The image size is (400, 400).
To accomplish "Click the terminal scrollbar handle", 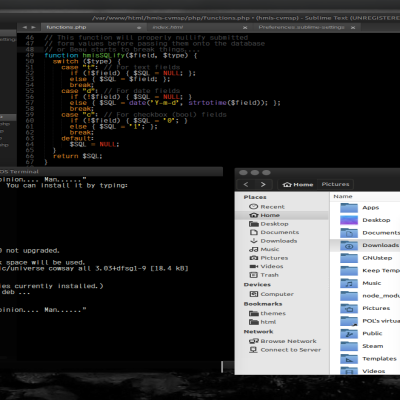I will click(x=222, y=367).
